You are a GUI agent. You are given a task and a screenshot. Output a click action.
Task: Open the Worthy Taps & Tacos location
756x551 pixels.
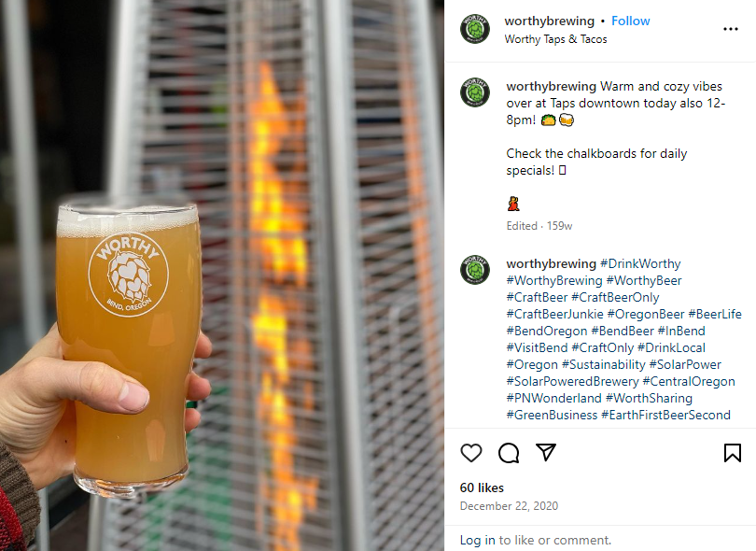click(555, 39)
